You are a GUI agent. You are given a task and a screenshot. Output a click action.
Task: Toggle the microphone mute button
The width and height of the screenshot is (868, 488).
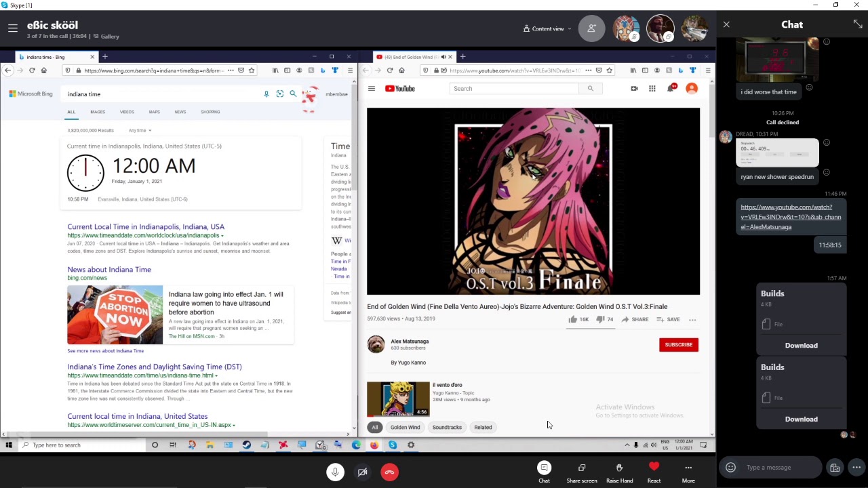point(335,472)
